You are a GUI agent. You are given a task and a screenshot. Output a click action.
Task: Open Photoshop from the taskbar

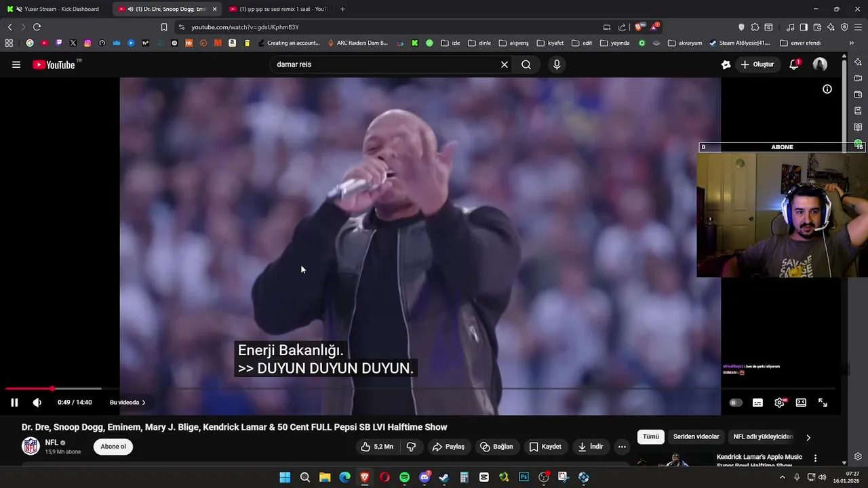524,477
